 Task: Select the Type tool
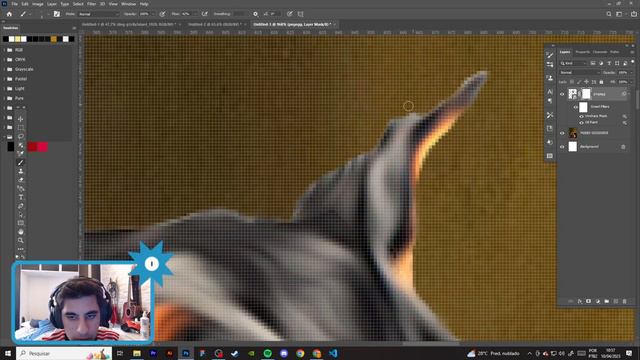[x=21, y=197]
